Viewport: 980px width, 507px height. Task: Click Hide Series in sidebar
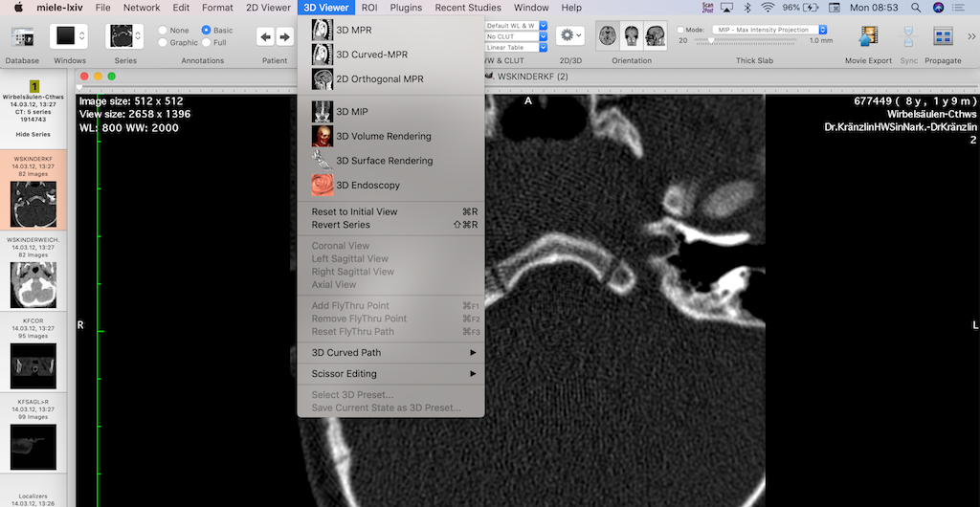click(33, 134)
